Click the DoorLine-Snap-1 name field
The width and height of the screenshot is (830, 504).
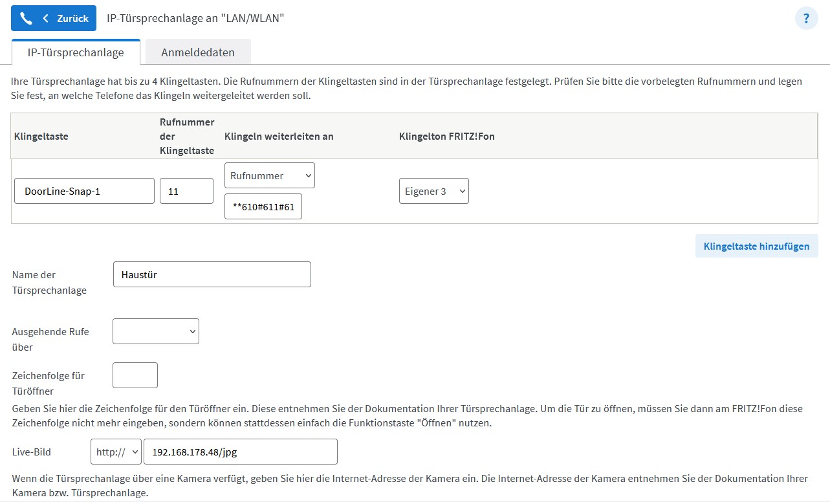tap(84, 191)
